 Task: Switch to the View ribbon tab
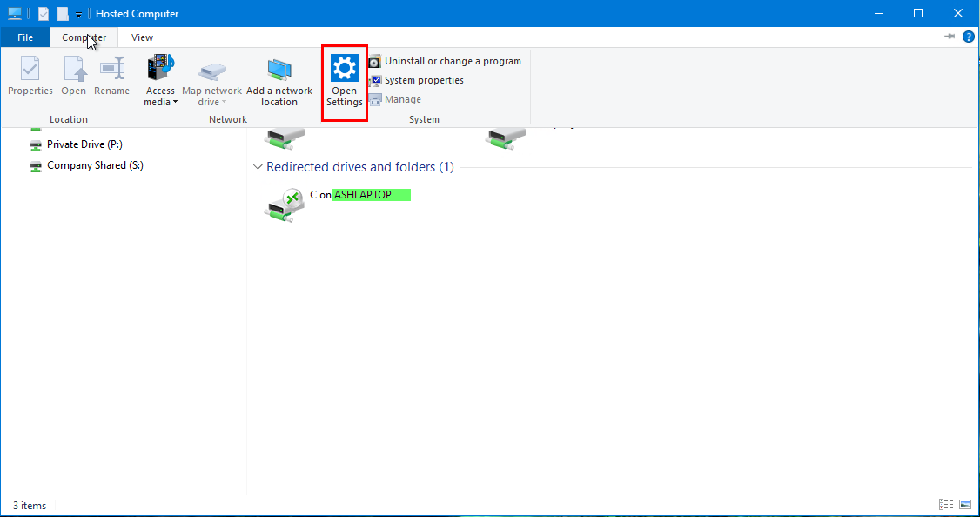(x=142, y=37)
